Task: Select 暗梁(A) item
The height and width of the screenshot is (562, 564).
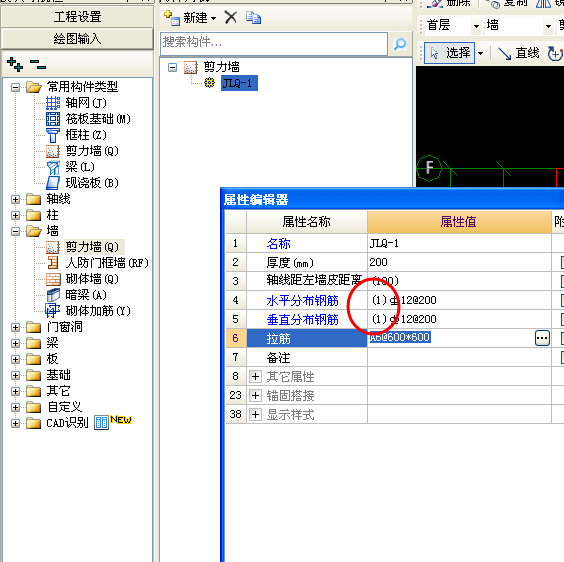Action: point(86,295)
